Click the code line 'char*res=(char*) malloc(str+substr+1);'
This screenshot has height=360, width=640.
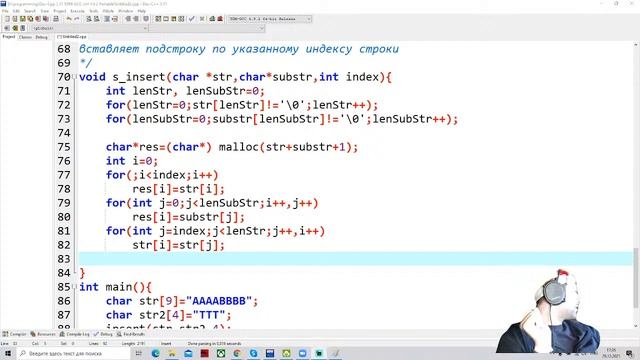click(232, 147)
